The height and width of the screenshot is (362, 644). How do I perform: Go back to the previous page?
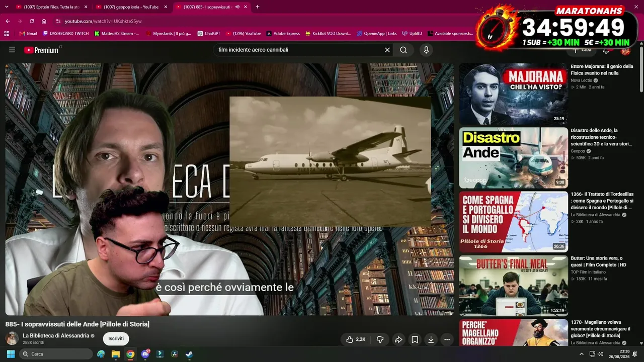click(x=8, y=21)
